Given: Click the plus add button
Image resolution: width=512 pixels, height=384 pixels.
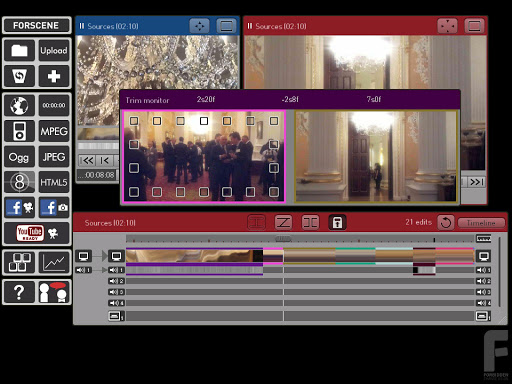Looking at the screenshot, I should point(54,76).
